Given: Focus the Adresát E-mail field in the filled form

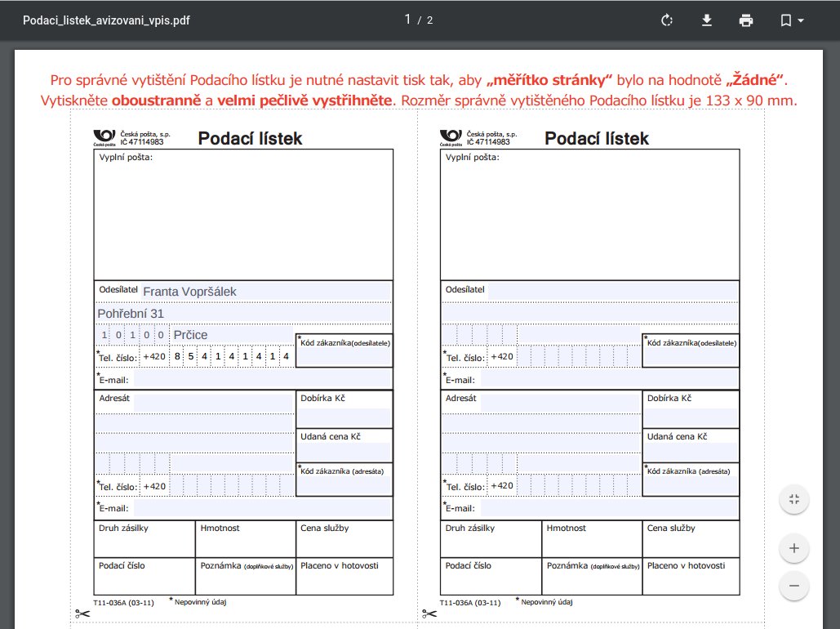Looking at the screenshot, I should [263, 508].
